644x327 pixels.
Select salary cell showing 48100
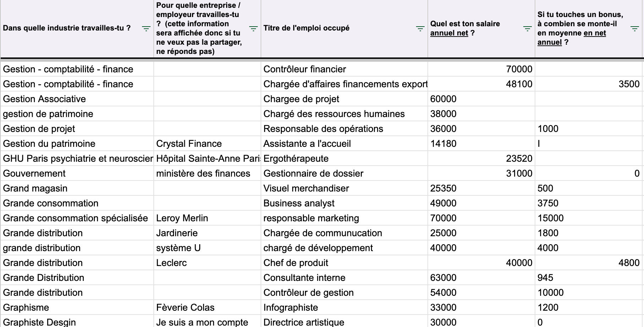(x=481, y=84)
